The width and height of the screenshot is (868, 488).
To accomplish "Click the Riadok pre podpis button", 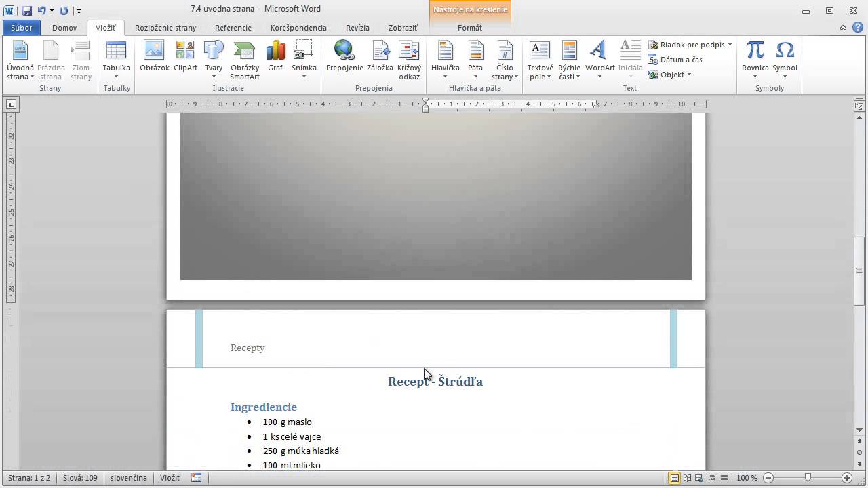I will point(686,45).
